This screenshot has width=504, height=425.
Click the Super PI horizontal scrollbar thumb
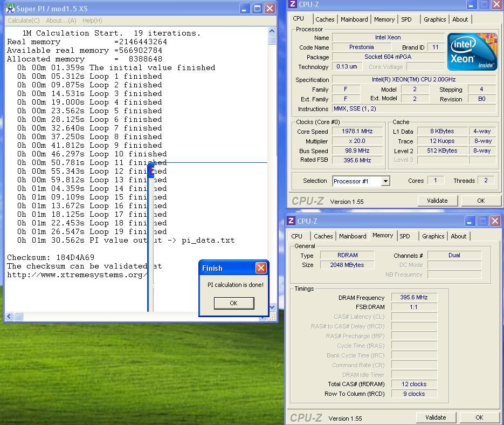pyautogui.click(x=18, y=317)
